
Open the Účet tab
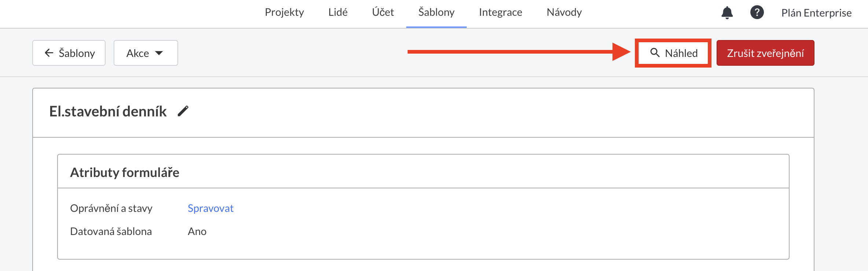pyautogui.click(x=383, y=12)
